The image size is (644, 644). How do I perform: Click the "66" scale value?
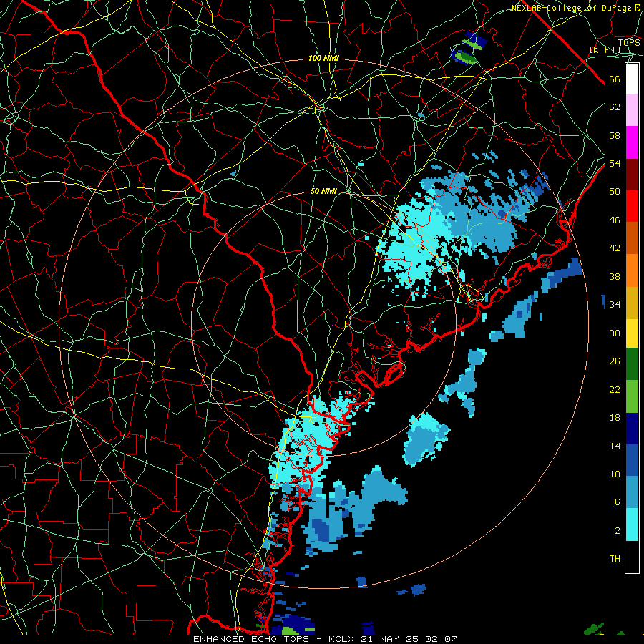(615, 79)
